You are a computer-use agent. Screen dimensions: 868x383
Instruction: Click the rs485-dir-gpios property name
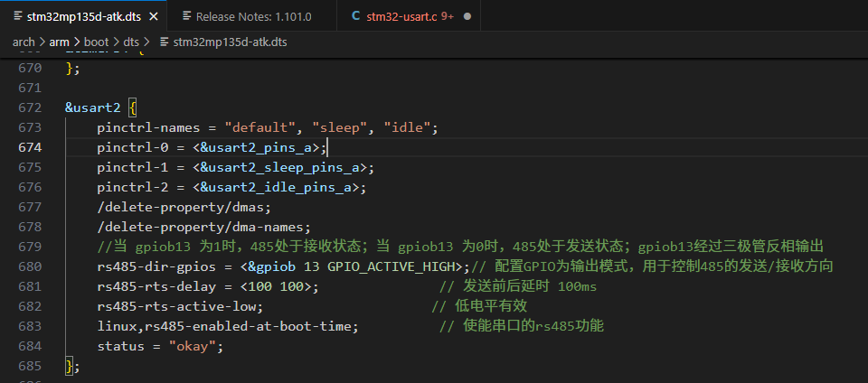tap(156, 267)
